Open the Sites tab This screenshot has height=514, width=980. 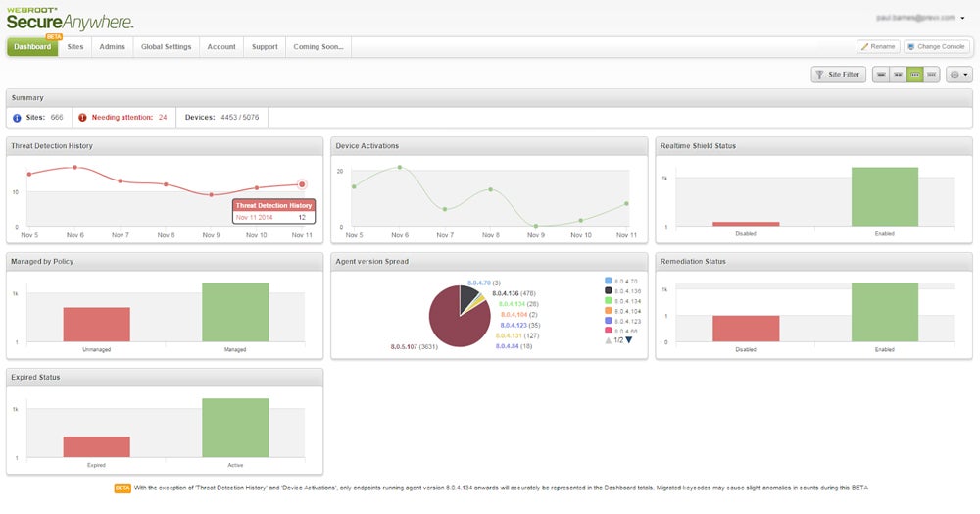tap(75, 47)
